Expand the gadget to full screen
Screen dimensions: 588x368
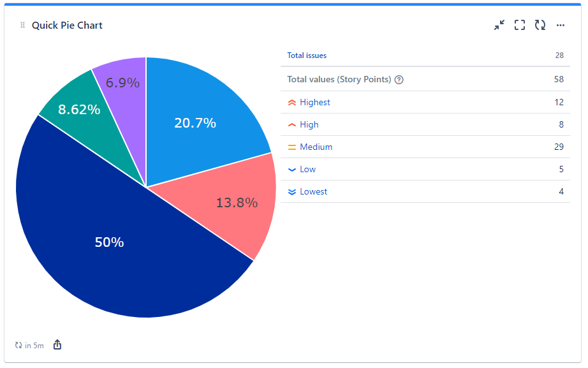pyautogui.click(x=519, y=25)
